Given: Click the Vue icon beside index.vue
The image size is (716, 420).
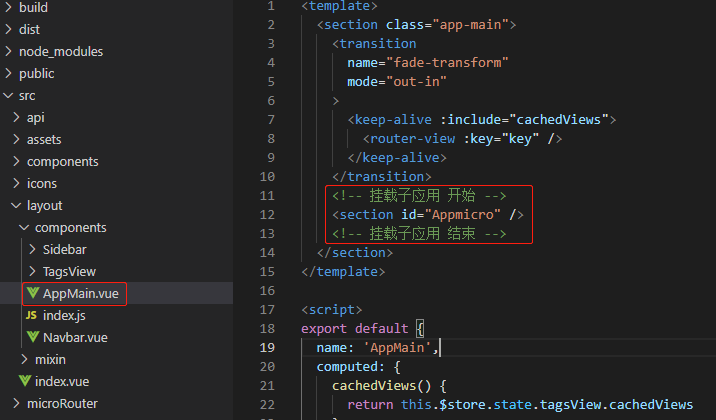Looking at the screenshot, I should [25, 382].
